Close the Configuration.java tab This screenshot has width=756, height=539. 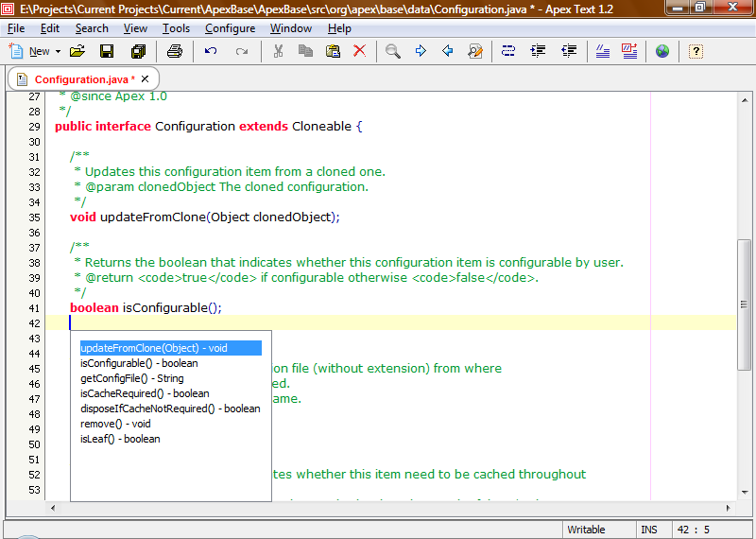pyautogui.click(x=145, y=78)
